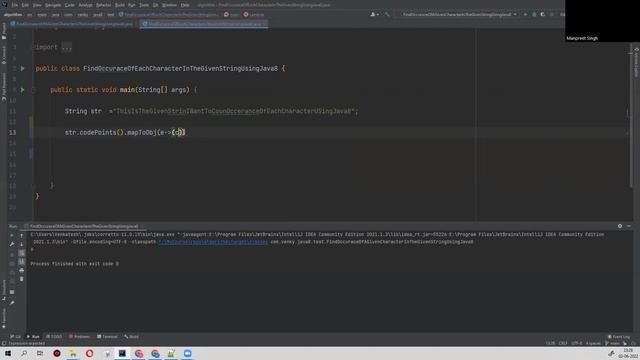Toggle soft-wrap in Run console
Viewport: 640px width, 360px height.
coord(22,253)
